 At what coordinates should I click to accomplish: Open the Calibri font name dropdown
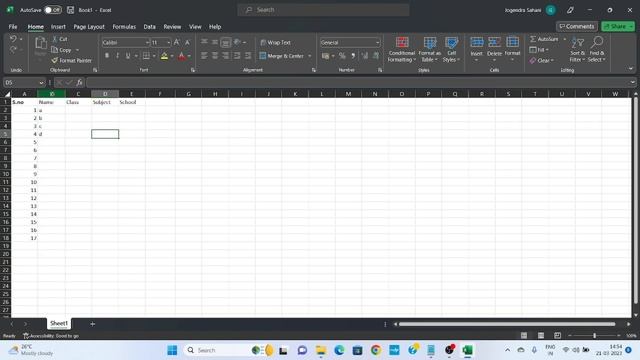tap(147, 42)
